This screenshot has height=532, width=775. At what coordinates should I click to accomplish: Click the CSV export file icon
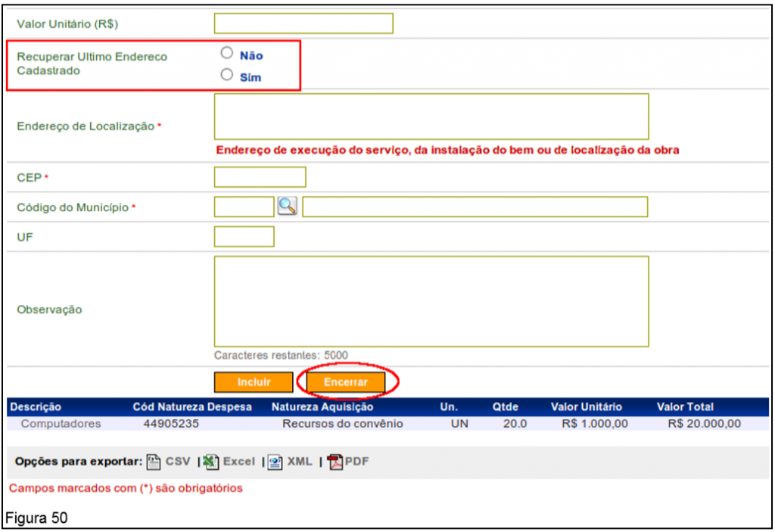(x=153, y=462)
